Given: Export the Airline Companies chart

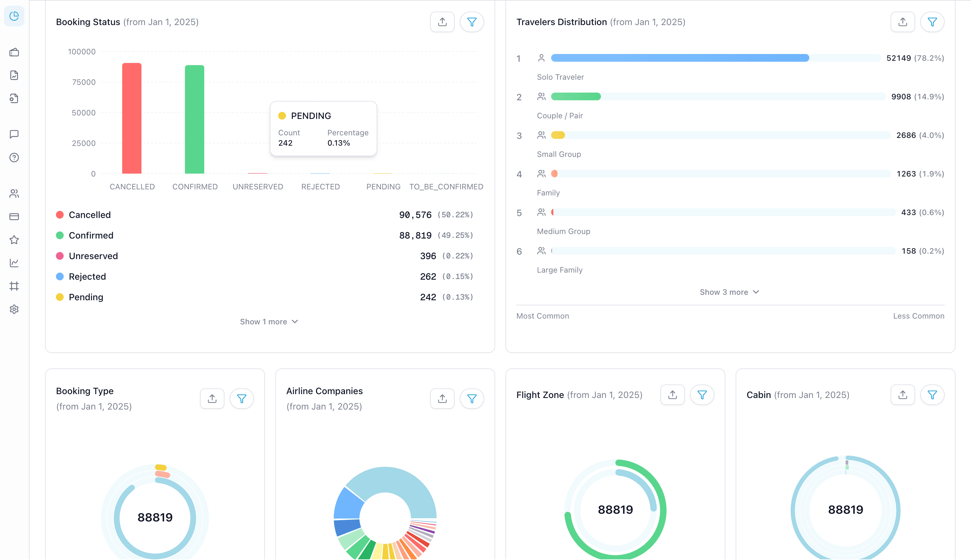Looking at the screenshot, I should click(442, 399).
